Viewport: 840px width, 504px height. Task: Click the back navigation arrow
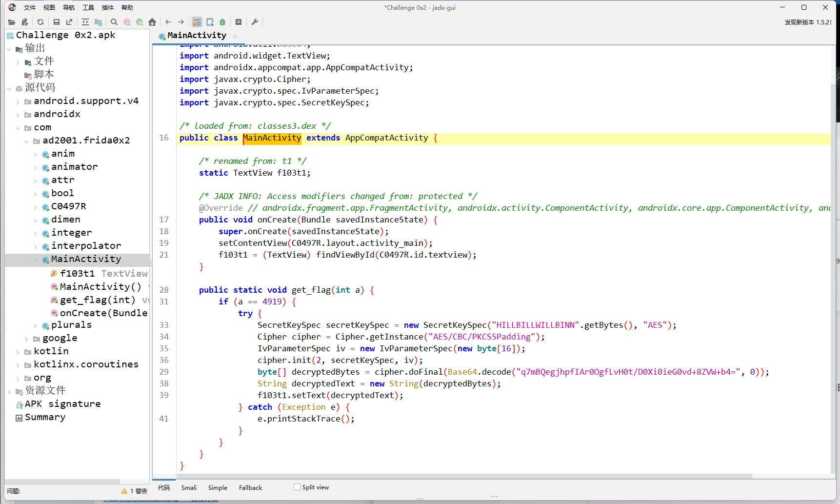[x=168, y=22]
